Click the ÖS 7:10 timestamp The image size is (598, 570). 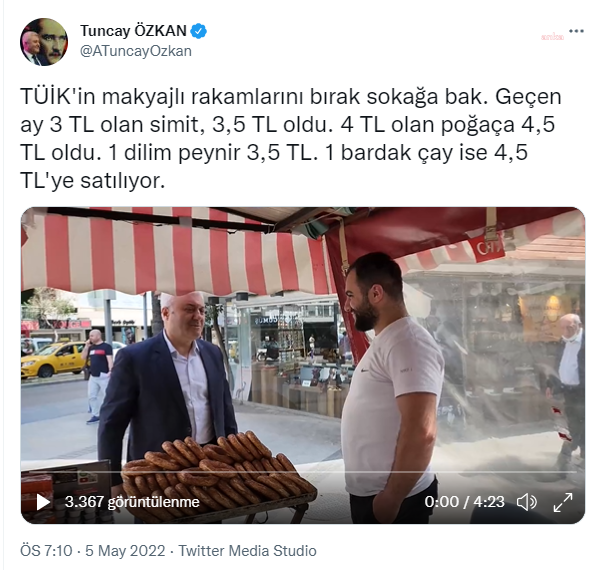coord(46,551)
